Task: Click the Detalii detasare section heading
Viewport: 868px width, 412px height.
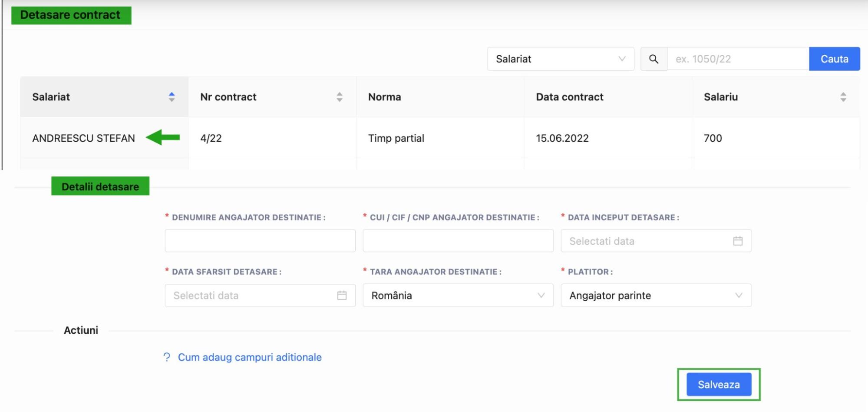Action: tap(100, 186)
